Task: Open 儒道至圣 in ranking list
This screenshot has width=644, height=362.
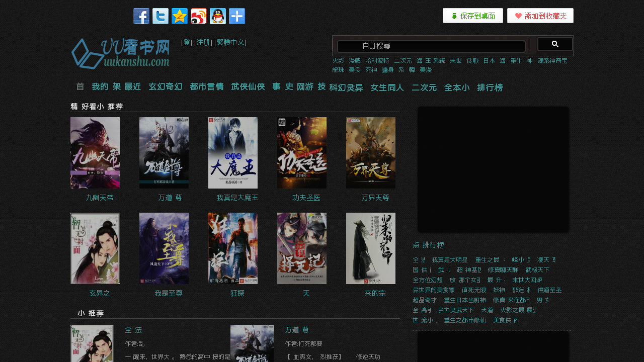Action: [549, 290]
